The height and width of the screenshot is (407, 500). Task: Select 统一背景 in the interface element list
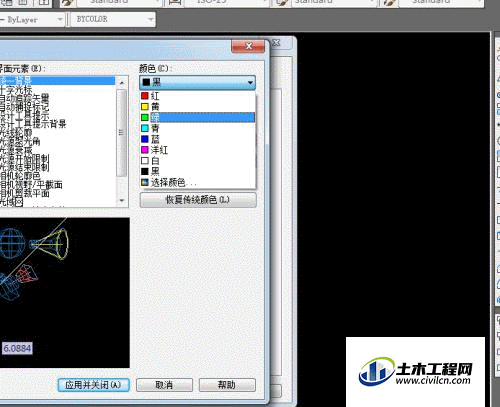pos(57,80)
